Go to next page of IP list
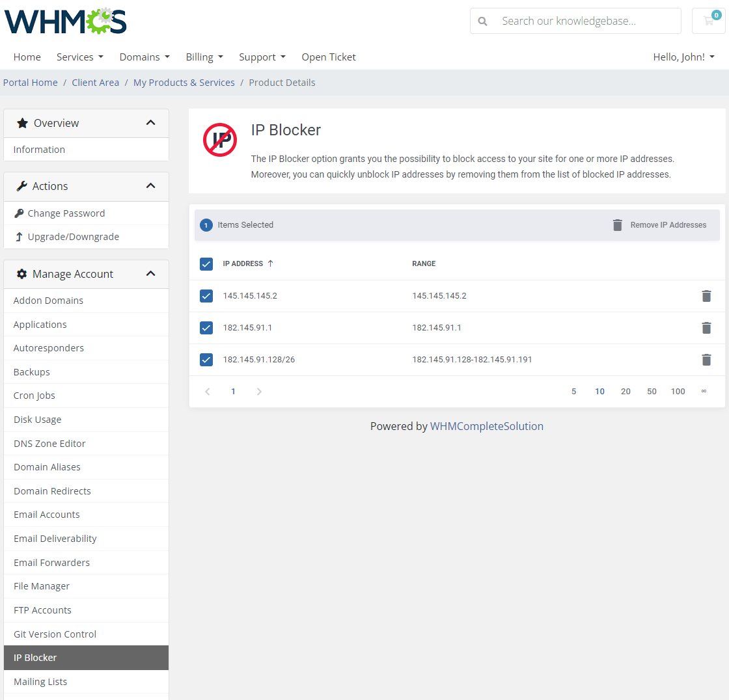 click(x=259, y=392)
